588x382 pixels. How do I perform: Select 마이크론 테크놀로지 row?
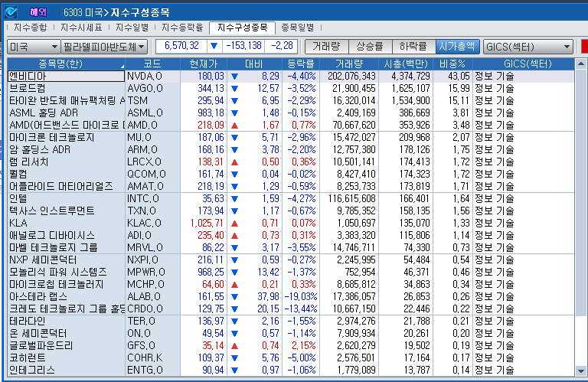pyautogui.click(x=291, y=138)
